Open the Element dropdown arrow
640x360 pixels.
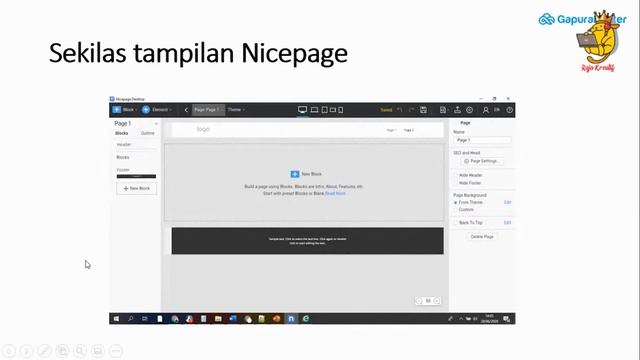(x=170, y=110)
